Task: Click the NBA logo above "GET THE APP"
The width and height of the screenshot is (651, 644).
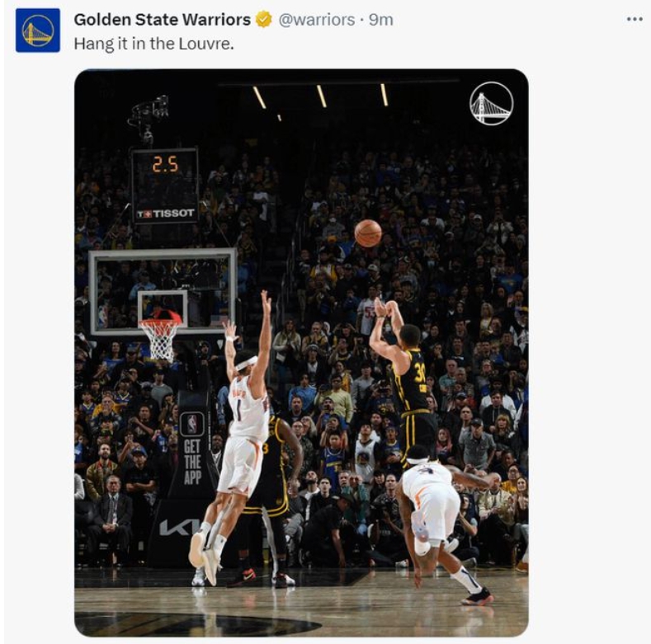Action: 191,424
